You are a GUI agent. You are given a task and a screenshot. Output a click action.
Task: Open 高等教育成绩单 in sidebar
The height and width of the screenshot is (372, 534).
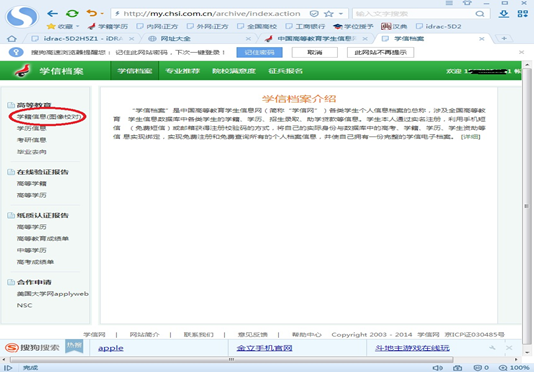pyautogui.click(x=43, y=238)
